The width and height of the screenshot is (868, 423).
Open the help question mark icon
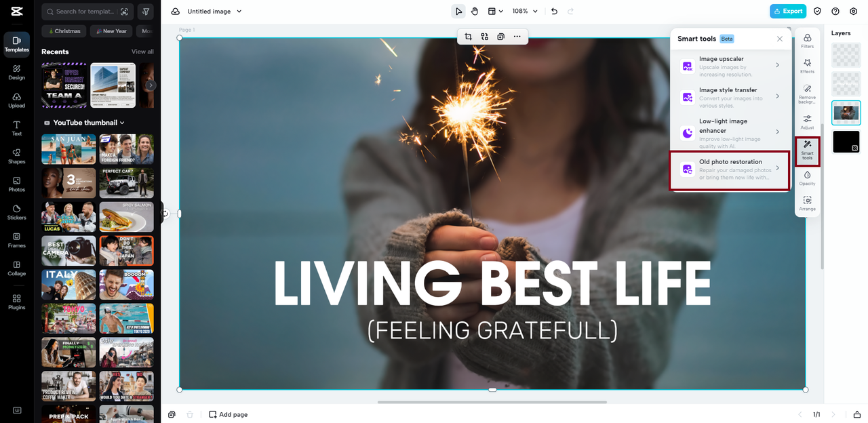click(x=835, y=11)
